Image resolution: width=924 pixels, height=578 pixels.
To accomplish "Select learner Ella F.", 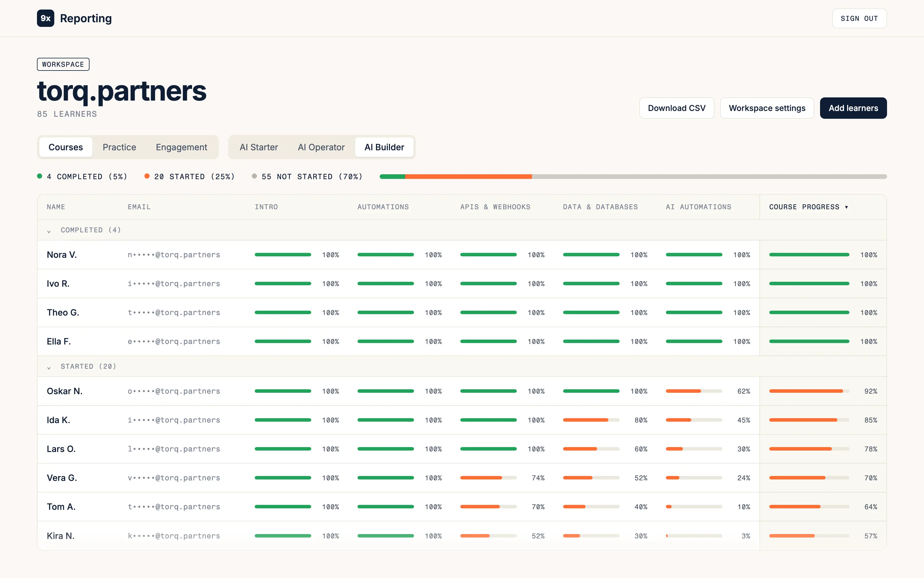I will [x=59, y=341].
